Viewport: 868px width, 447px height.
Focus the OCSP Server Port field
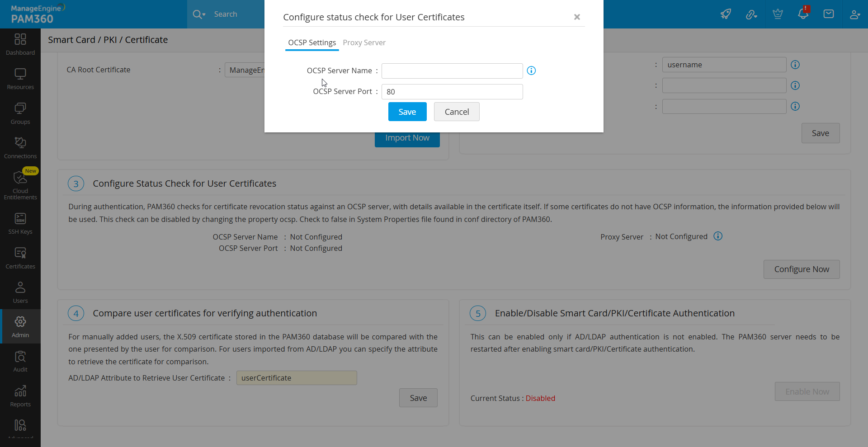coord(452,91)
